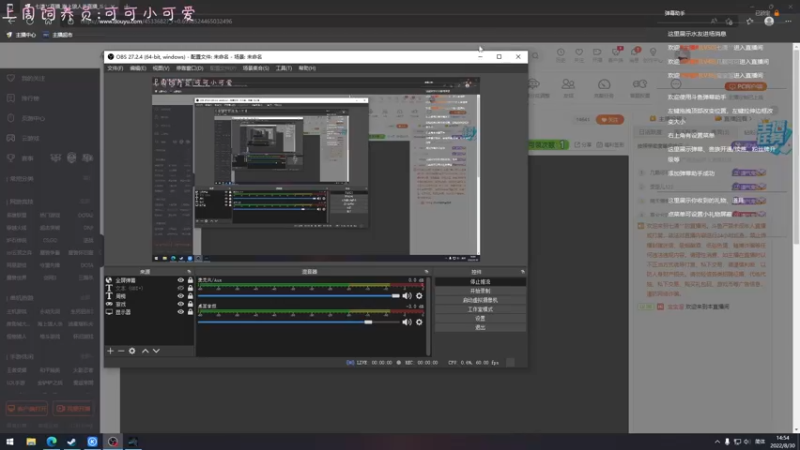Image resolution: width=800 pixels, height=450 pixels.
Task: Move the selected source down
Action: 156,351
